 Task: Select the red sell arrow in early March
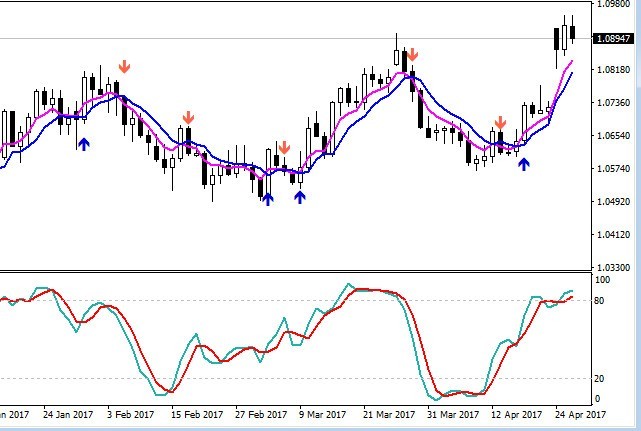[284, 148]
